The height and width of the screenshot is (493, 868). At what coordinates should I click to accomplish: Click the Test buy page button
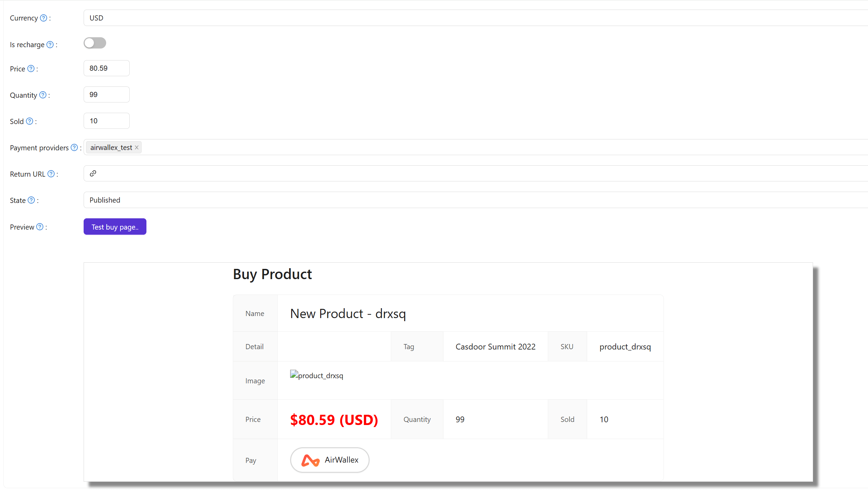point(114,227)
